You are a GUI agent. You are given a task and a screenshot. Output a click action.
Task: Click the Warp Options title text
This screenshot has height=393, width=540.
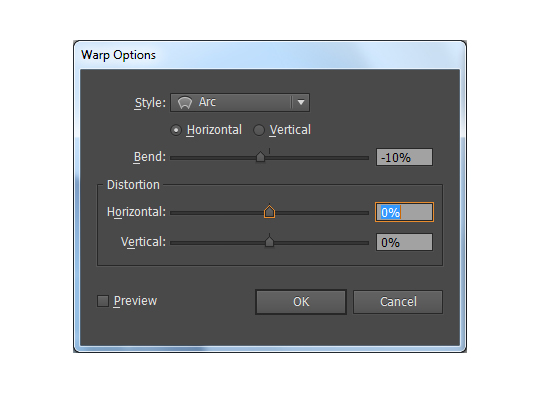[118, 55]
